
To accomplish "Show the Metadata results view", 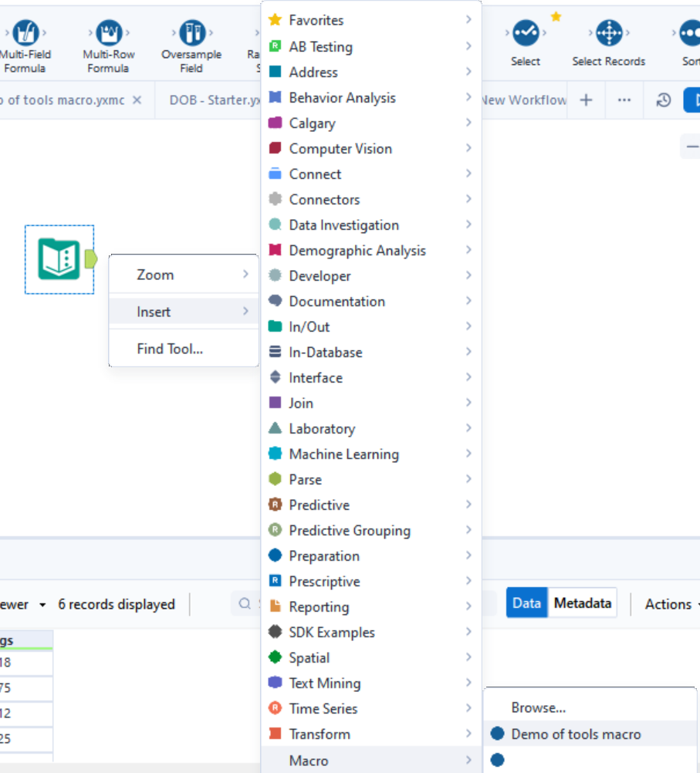I will point(583,603).
